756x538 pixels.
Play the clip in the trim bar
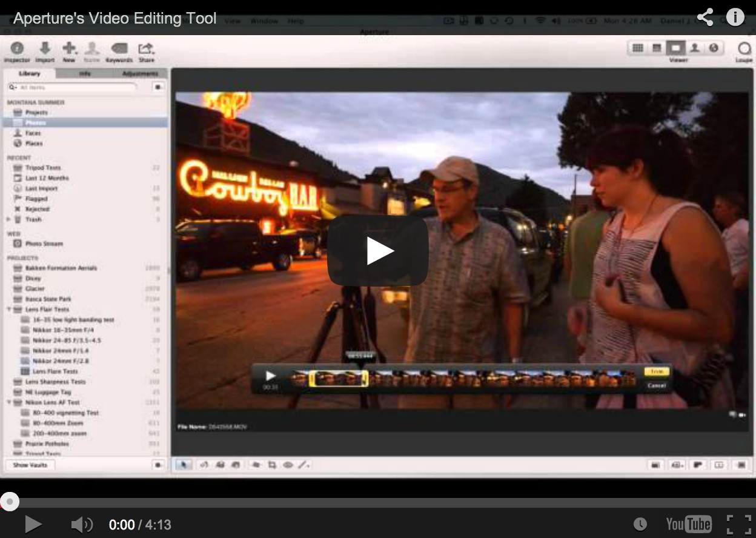click(x=270, y=376)
